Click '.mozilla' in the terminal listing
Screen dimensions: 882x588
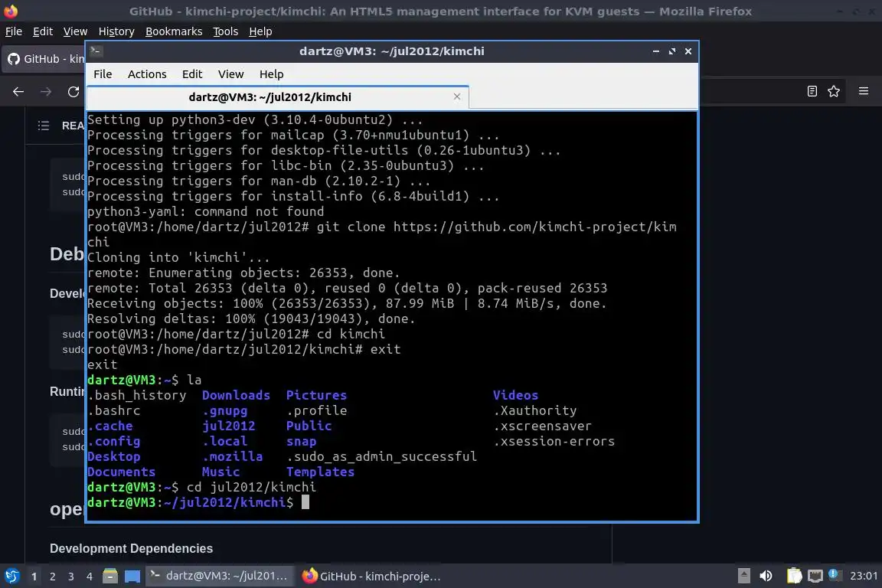pos(232,456)
